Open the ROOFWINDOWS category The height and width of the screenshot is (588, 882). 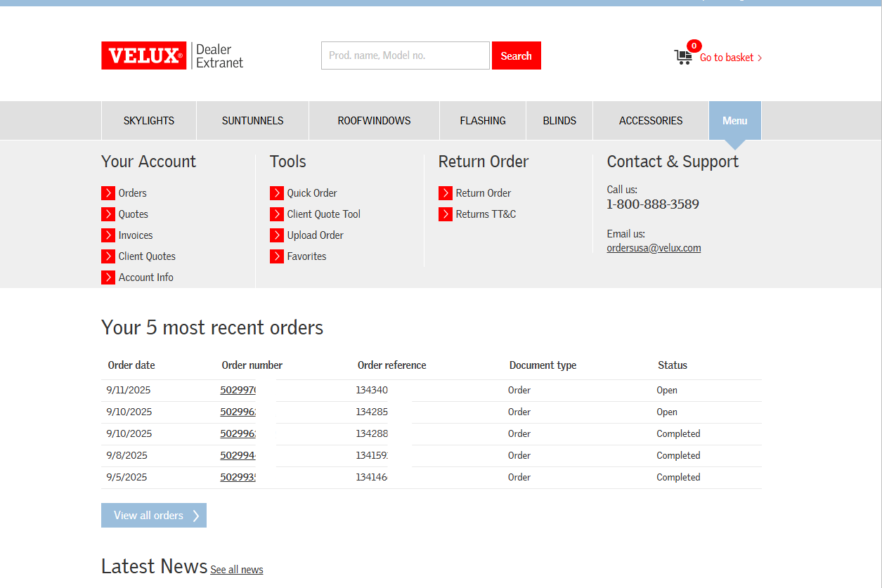375,121
